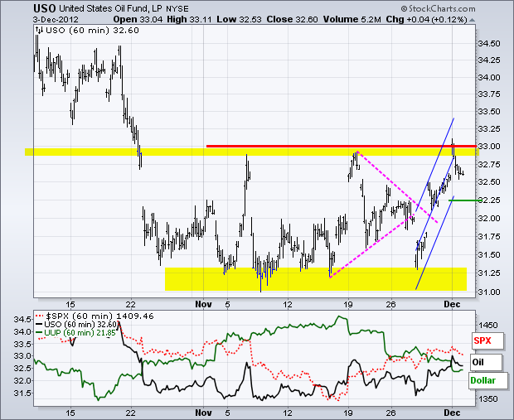
Task: Click the Low 32.53 value
Action: (240, 19)
